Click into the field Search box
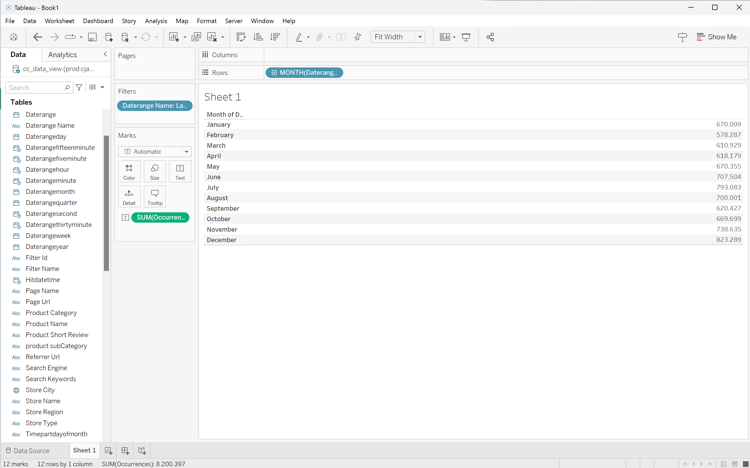This screenshot has width=750, height=468. pos(39,87)
